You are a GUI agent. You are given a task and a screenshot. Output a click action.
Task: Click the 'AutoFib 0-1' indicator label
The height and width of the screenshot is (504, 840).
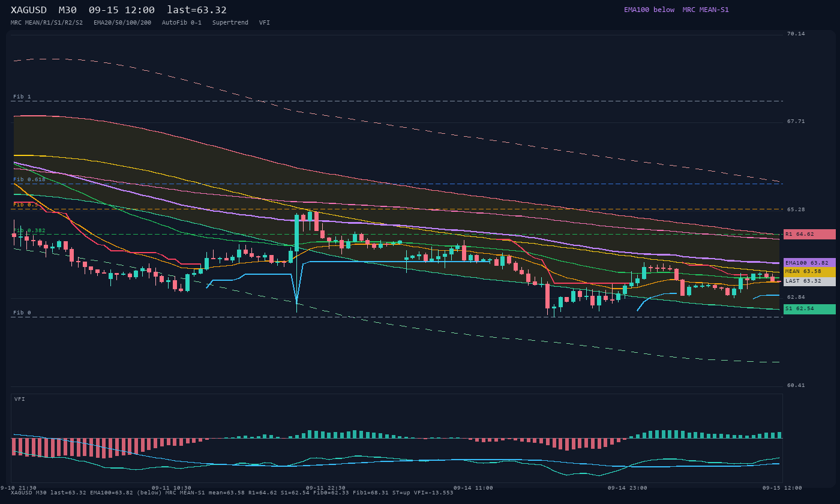pos(182,23)
